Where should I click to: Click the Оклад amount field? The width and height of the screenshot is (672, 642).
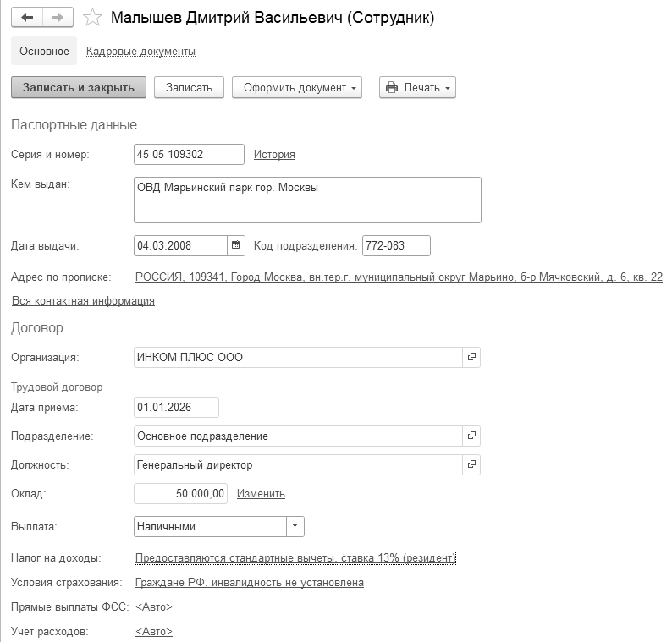tap(180, 493)
